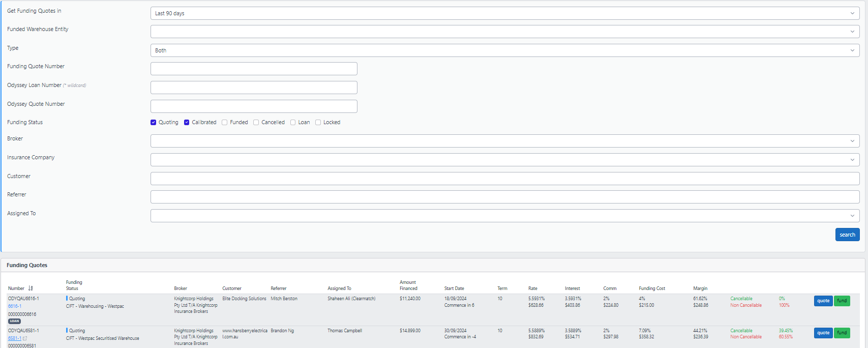
Task: Open the 6616-1 quote link
Action: [x=15, y=306]
